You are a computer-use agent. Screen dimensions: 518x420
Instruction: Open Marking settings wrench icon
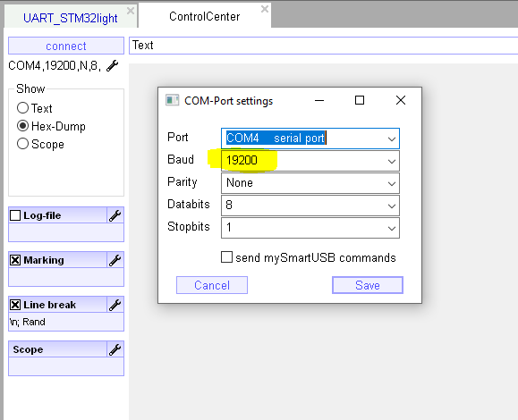tap(115, 260)
